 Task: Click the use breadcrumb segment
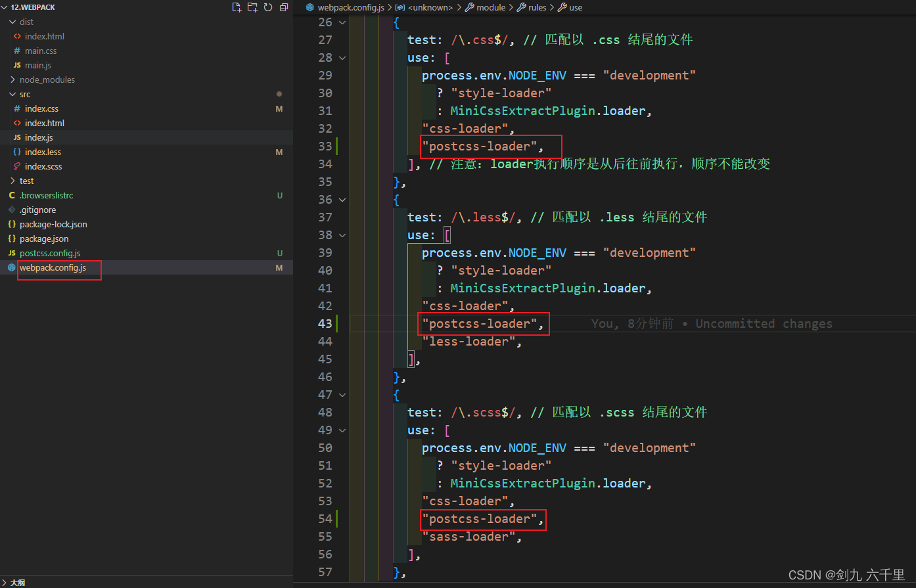point(576,7)
